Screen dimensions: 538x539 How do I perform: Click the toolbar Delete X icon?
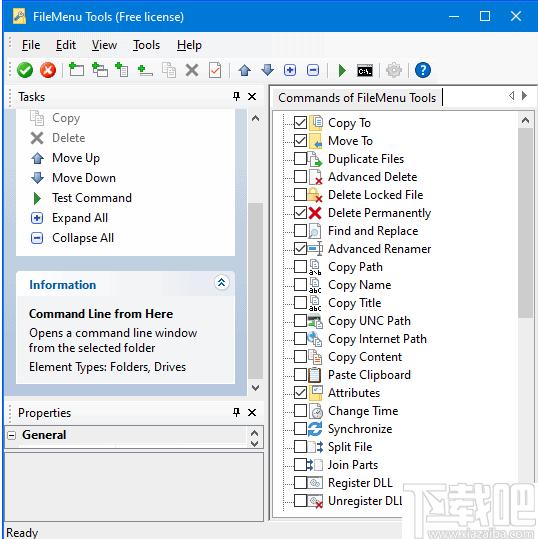pyautogui.click(x=192, y=70)
